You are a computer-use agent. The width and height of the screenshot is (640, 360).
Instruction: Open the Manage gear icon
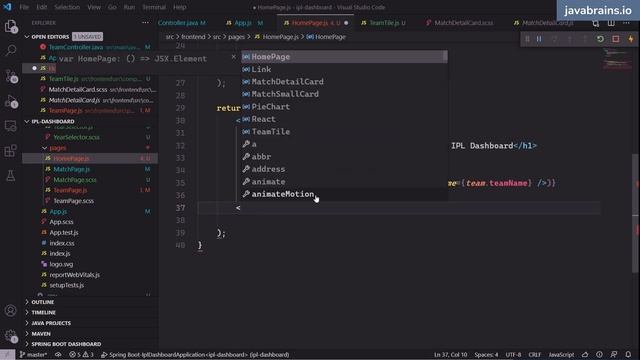(x=11, y=336)
